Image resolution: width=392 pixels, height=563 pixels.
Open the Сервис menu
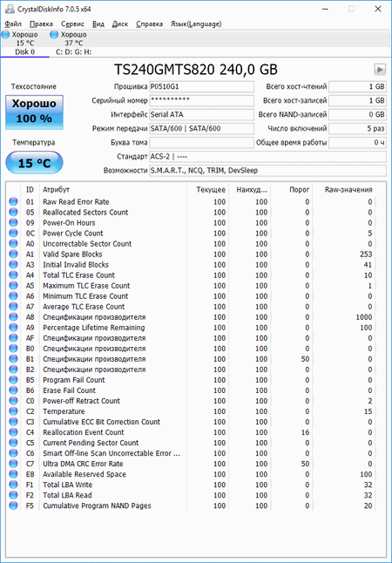point(72,24)
